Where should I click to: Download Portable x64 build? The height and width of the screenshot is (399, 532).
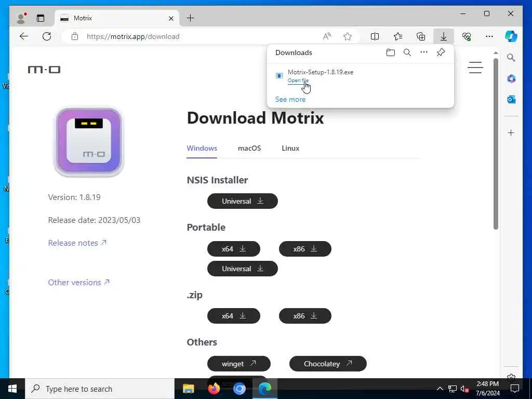[234, 249]
